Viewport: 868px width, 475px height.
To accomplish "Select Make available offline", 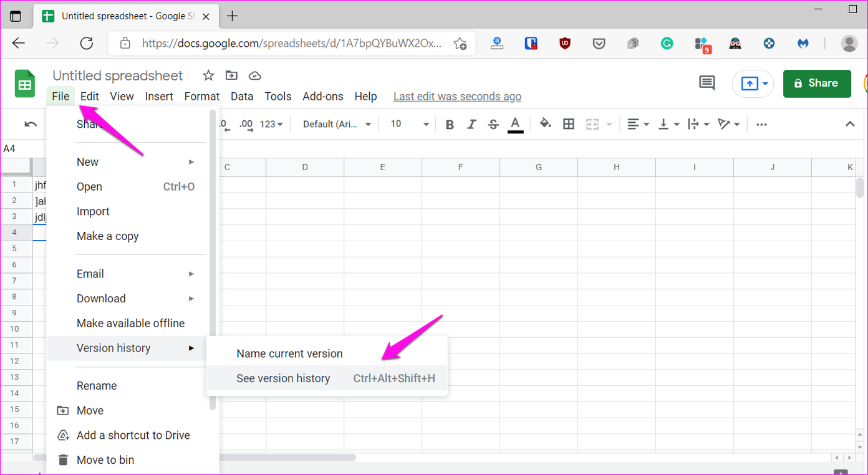I will point(133,323).
